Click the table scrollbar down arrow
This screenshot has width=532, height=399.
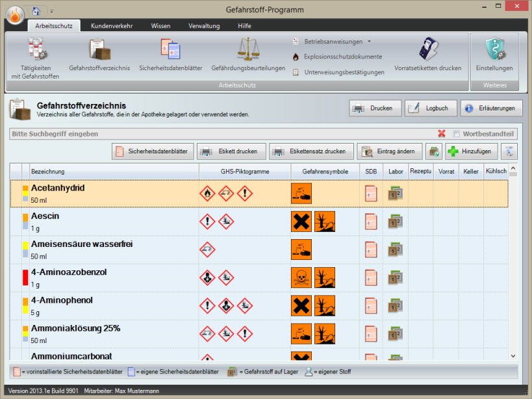pyautogui.click(x=513, y=356)
